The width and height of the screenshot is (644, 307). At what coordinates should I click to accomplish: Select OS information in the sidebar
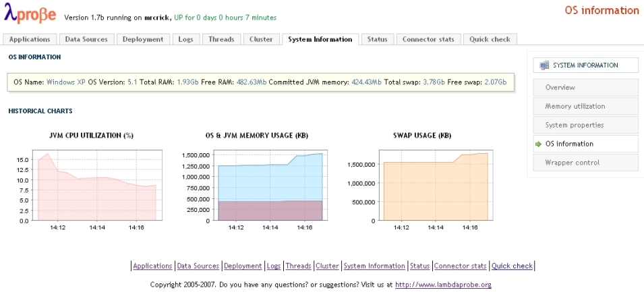pyautogui.click(x=586, y=144)
